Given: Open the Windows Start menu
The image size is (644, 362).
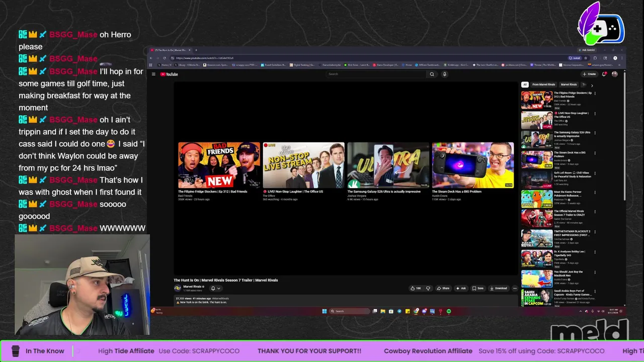Looking at the screenshot, I should (x=324, y=311).
